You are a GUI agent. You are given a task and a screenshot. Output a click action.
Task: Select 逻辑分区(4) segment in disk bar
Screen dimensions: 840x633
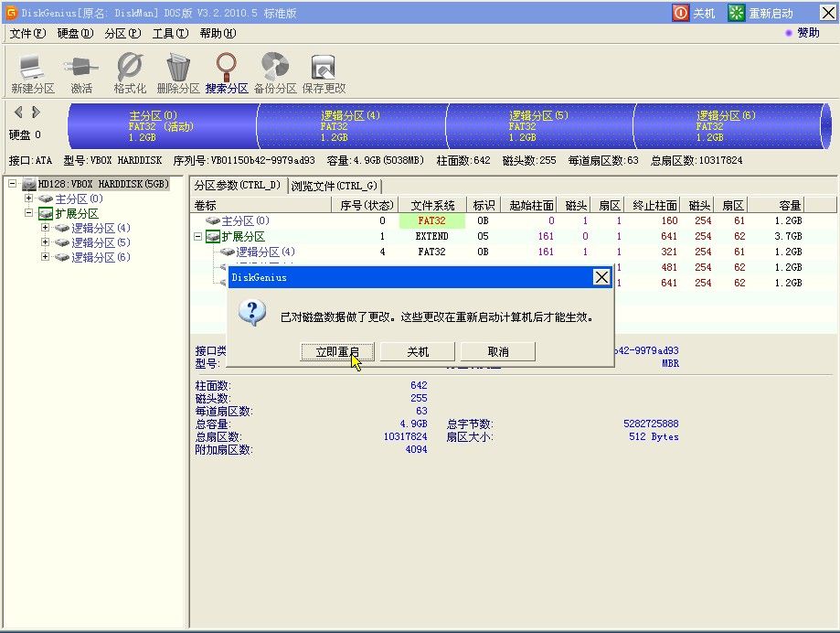click(x=351, y=126)
